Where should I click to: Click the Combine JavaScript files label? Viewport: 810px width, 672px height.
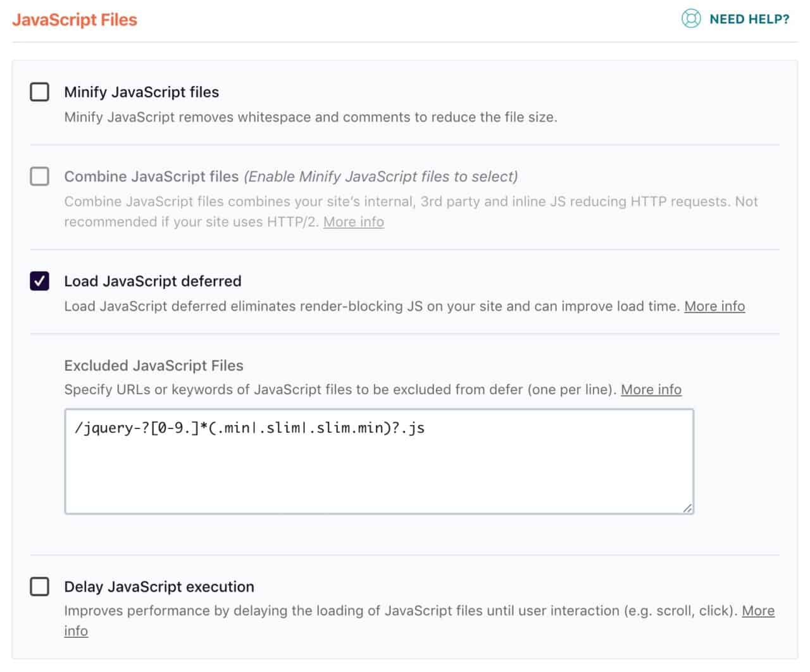pyautogui.click(x=152, y=177)
